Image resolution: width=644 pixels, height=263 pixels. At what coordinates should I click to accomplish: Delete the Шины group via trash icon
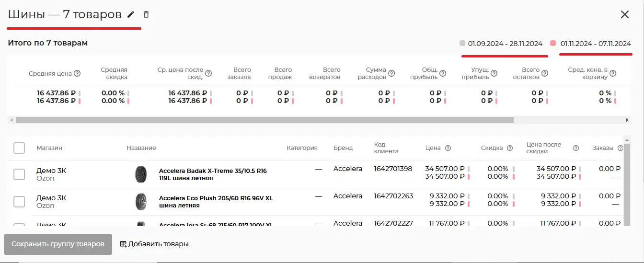(146, 15)
